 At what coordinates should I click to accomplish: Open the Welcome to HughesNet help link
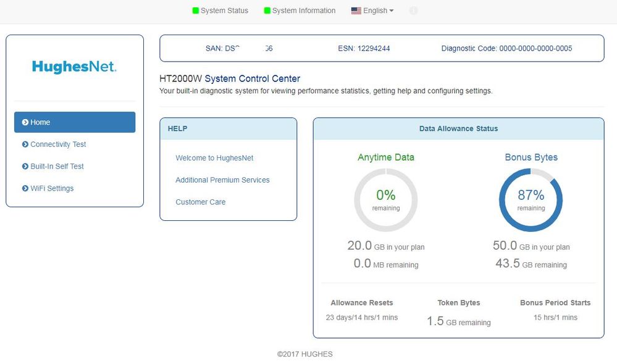[x=214, y=158]
